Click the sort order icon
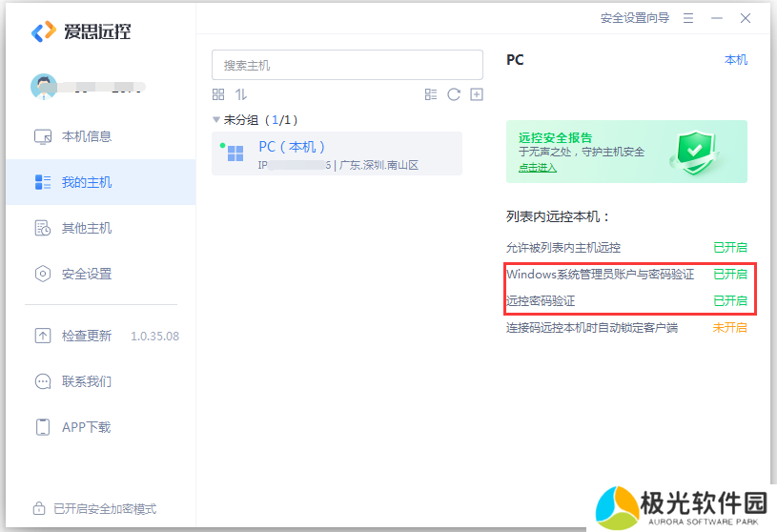The height and width of the screenshot is (532, 777). coord(241,94)
